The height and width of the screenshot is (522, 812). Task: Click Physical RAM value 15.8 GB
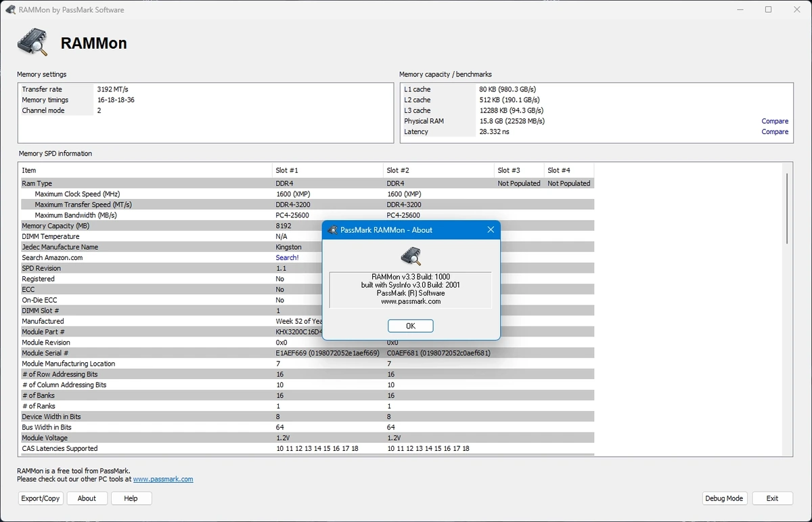pos(512,121)
